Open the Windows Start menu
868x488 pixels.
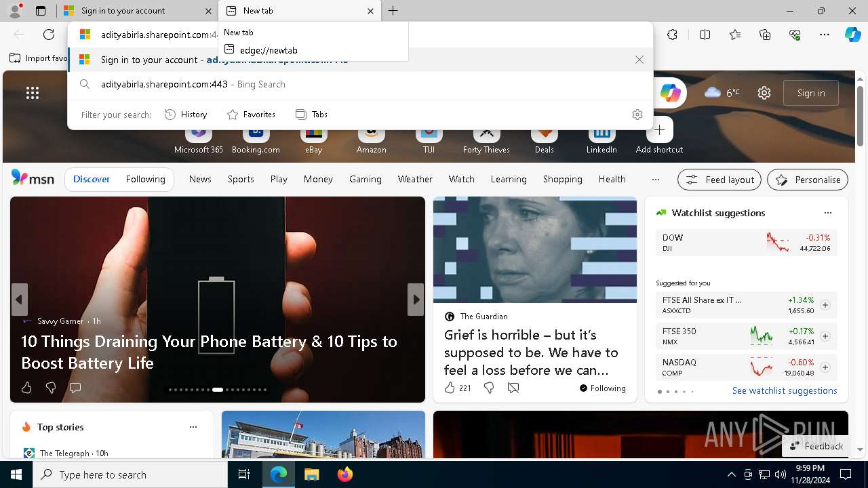pos(16,474)
